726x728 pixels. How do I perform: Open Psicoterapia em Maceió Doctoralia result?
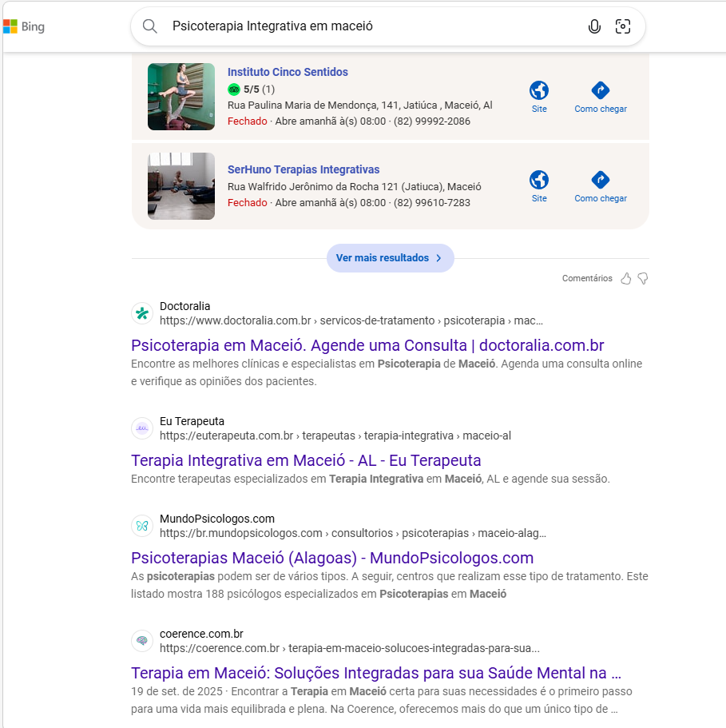tap(367, 345)
